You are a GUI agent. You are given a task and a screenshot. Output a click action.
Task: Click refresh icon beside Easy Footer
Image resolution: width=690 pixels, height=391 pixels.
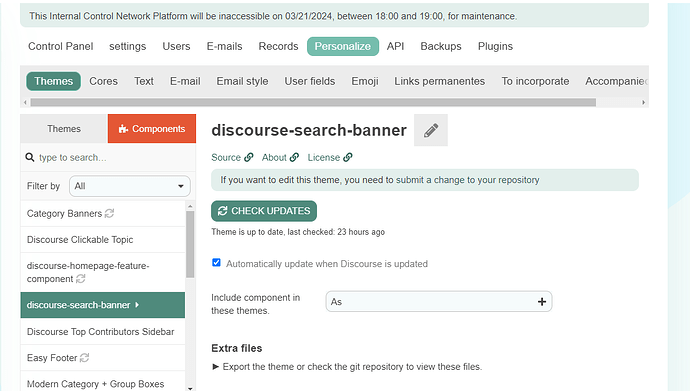(84, 358)
